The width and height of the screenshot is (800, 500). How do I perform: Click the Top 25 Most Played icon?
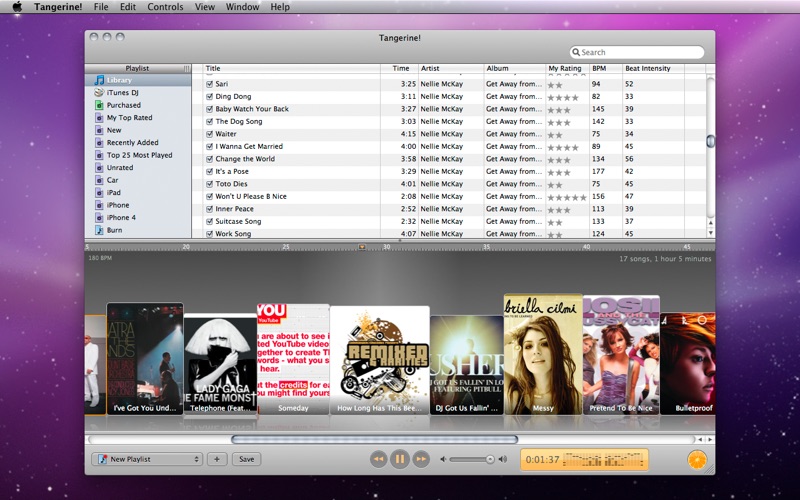pyautogui.click(x=99, y=155)
